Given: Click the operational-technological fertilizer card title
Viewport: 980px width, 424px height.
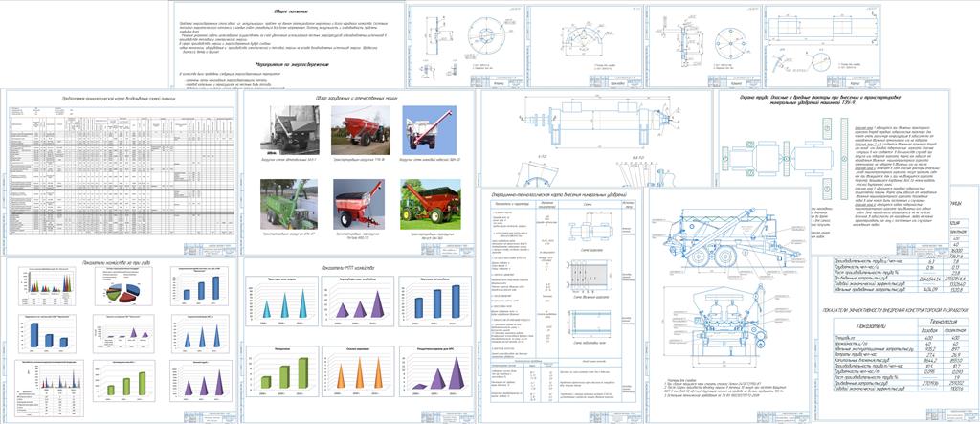Looking at the screenshot, I should tap(559, 194).
